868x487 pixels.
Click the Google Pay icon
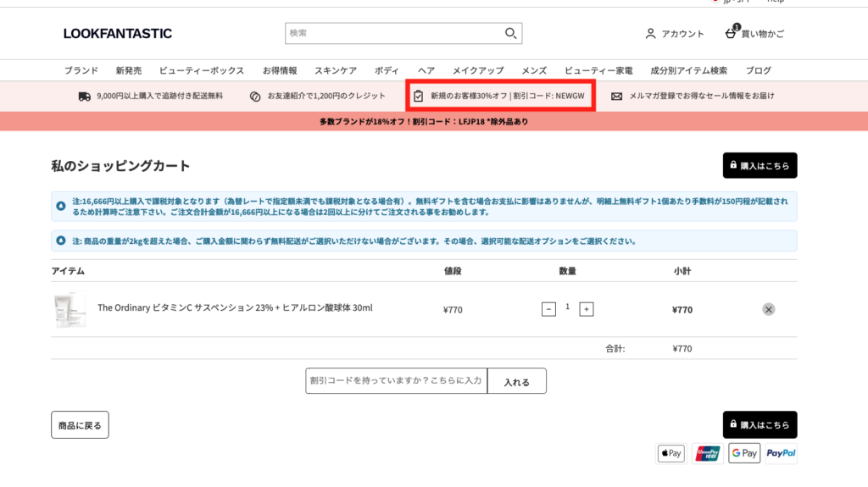(744, 453)
